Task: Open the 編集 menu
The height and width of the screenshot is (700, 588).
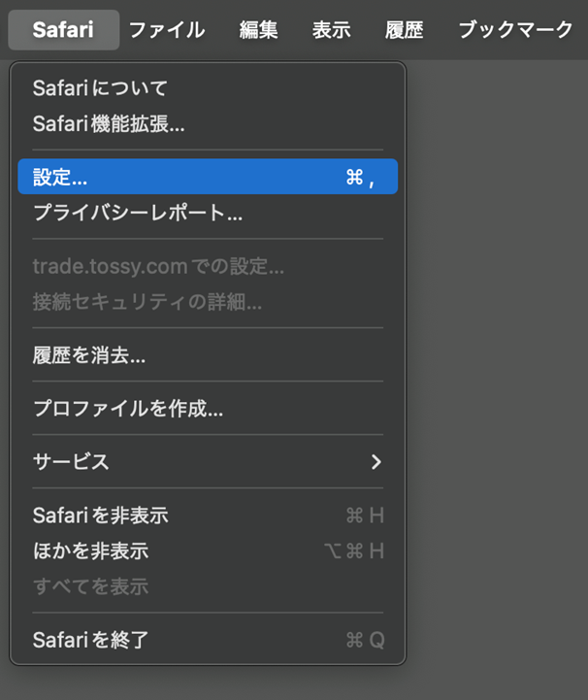Action: pyautogui.click(x=258, y=29)
